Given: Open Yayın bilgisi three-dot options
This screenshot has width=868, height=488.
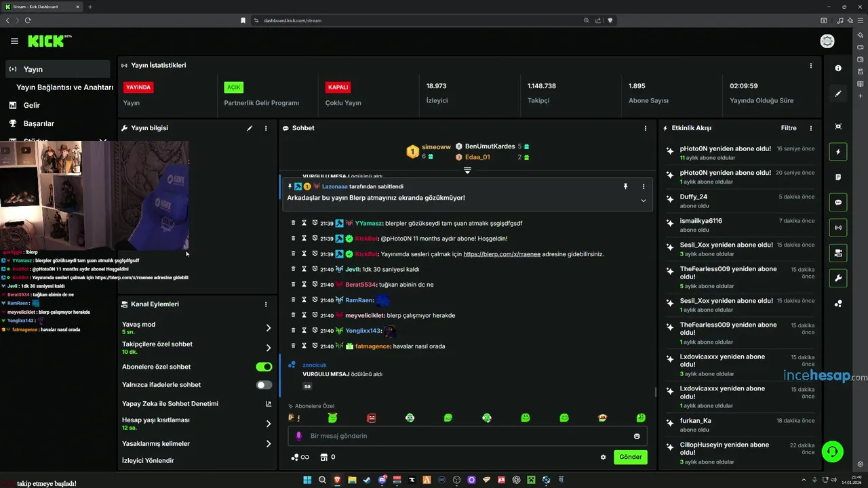Looking at the screenshot, I should click(266, 128).
